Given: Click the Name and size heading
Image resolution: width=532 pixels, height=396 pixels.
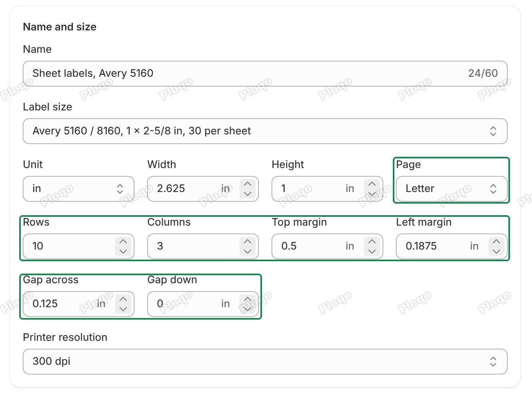Looking at the screenshot, I should [x=60, y=27].
